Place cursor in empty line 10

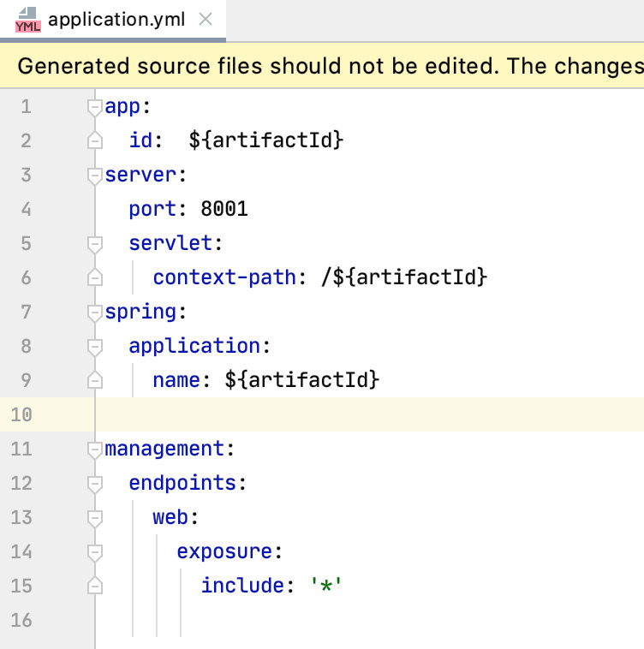point(343,414)
